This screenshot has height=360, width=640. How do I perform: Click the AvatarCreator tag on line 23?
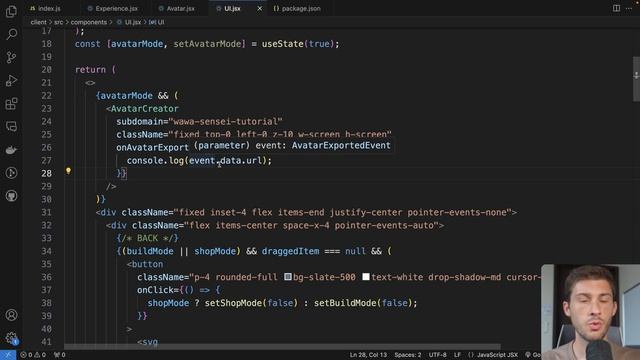(x=144, y=109)
